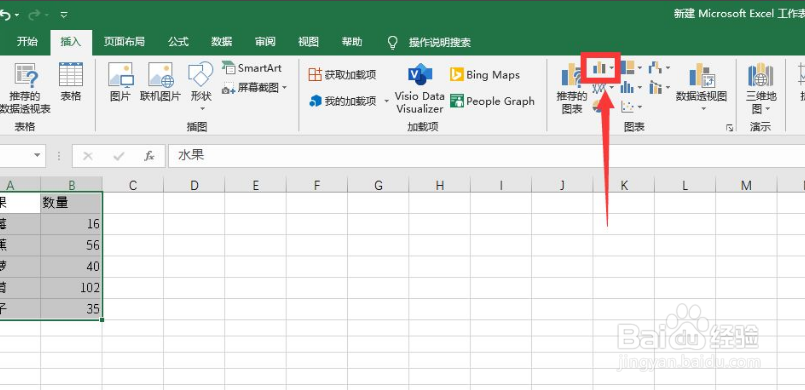The image size is (805, 390).
Task: Open the Charts group dialog launcher
Action: click(x=729, y=128)
